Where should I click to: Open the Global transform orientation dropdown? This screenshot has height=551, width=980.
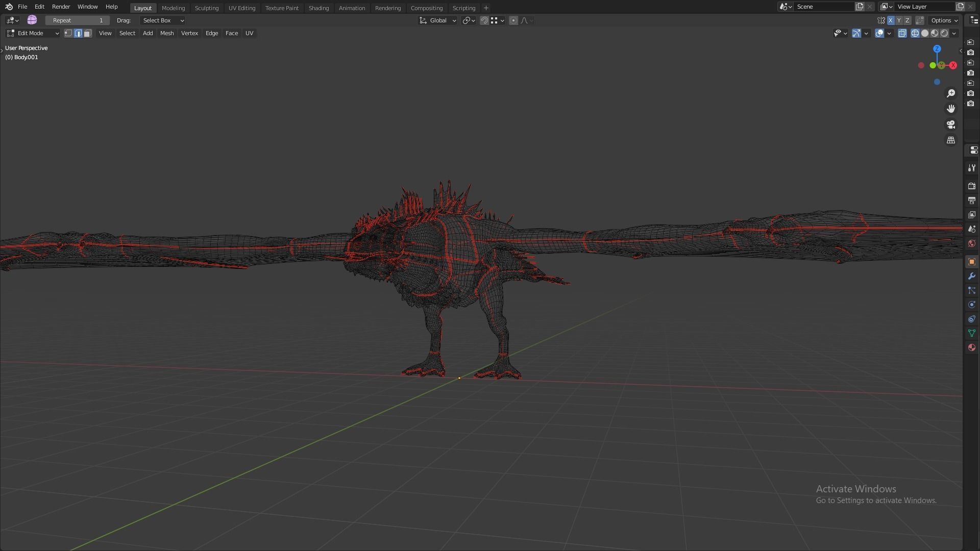point(437,20)
